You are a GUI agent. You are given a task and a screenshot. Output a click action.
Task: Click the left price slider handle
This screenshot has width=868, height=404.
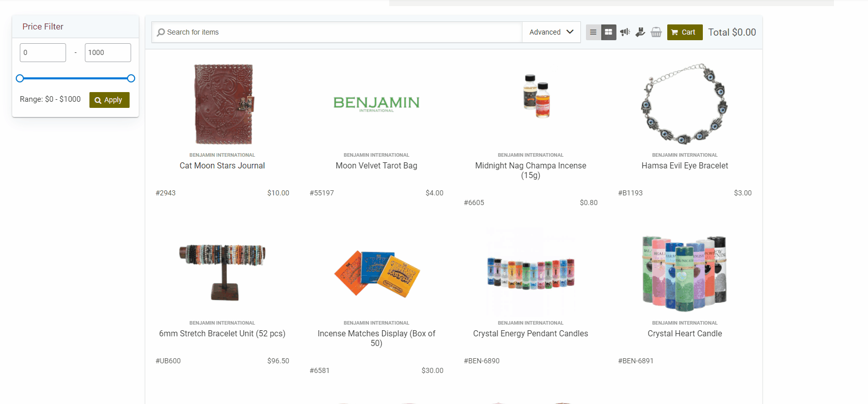20,78
